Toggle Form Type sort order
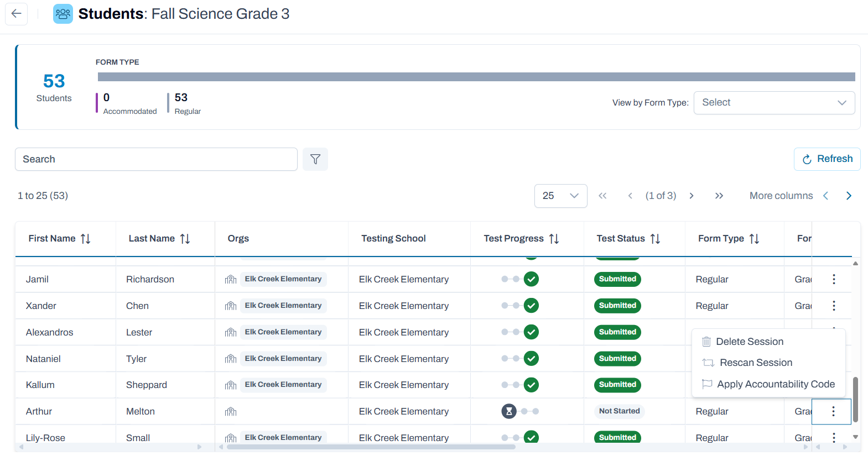The width and height of the screenshot is (868, 456). pyautogui.click(x=754, y=239)
